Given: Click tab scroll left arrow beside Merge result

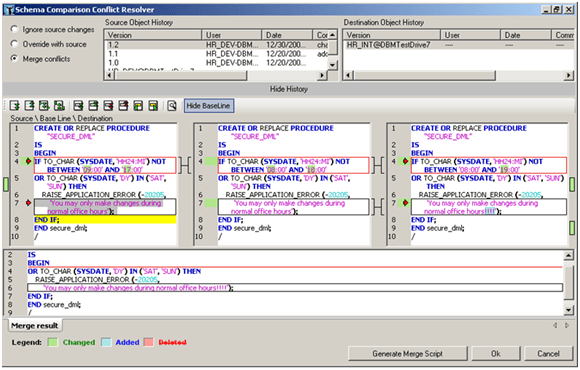Looking at the screenshot, I should point(555,325).
